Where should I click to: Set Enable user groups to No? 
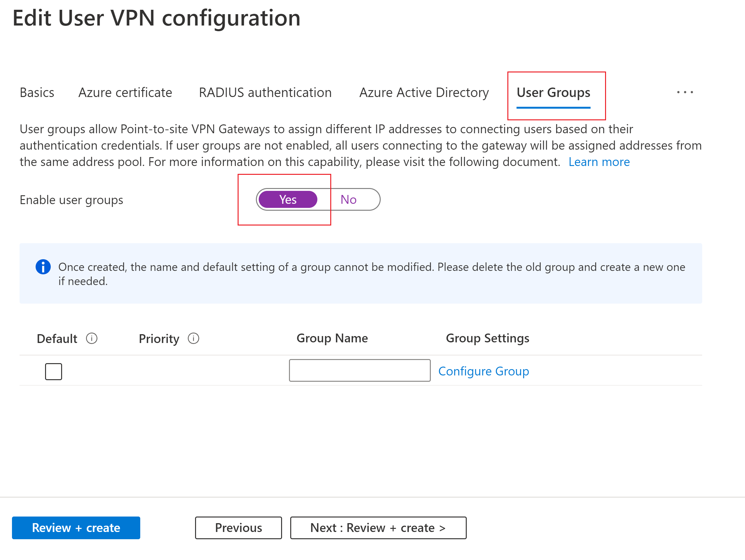[x=348, y=200]
